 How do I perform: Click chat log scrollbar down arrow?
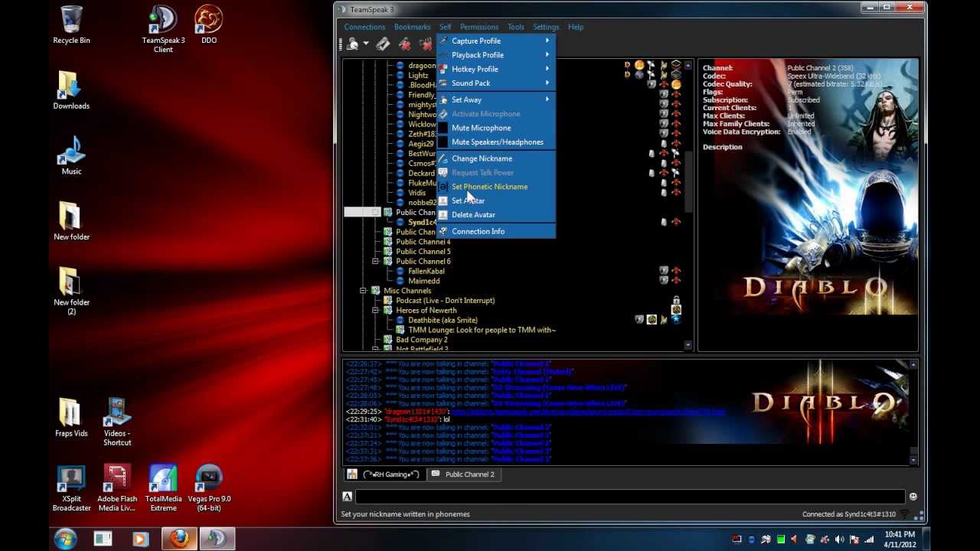(x=913, y=460)
